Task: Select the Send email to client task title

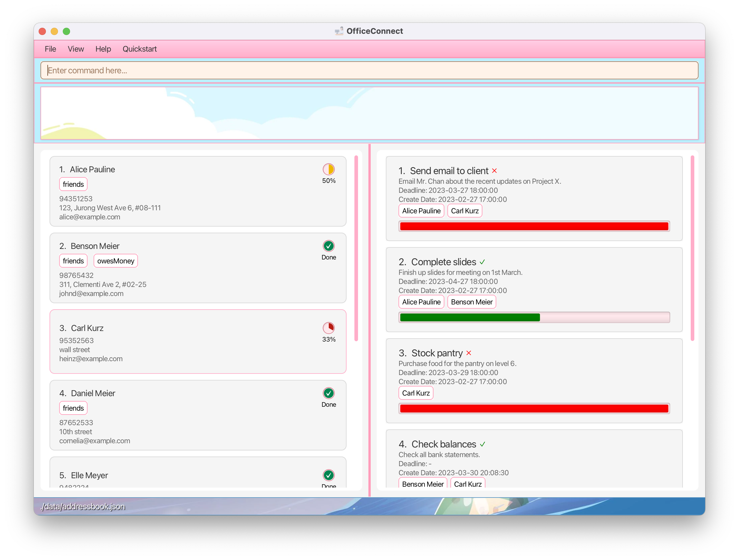Action: coord(449,171)
